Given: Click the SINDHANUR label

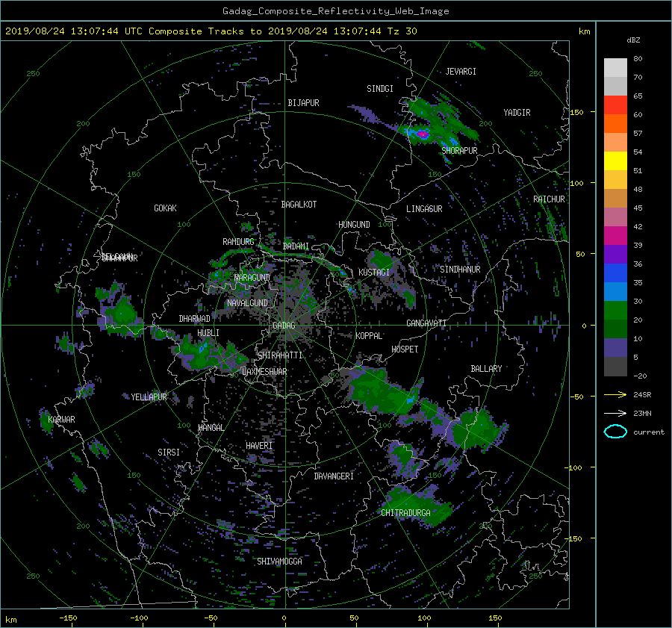Looking at the screenshot, I should (x=460, y=270).
